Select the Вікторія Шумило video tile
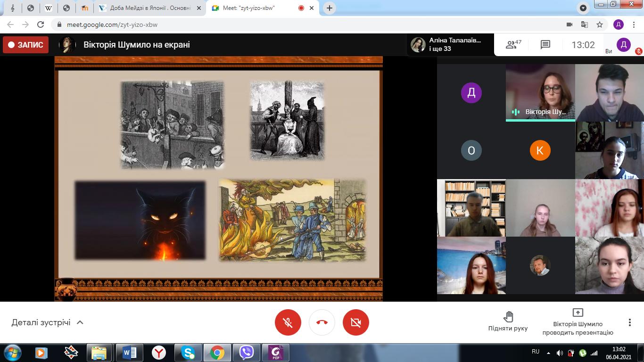 point(540,93)
